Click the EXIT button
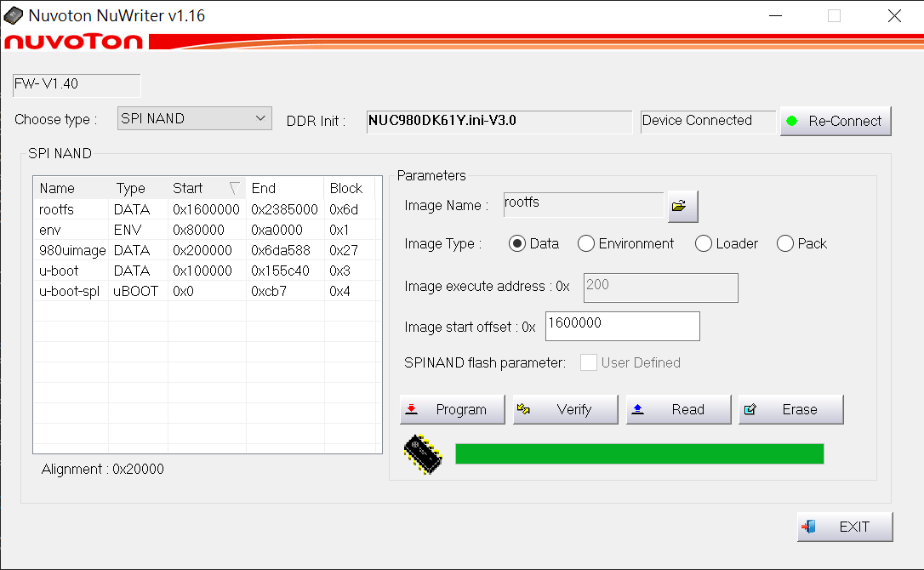924x570 pixels. pyautogui.click(x=844, y=527)
